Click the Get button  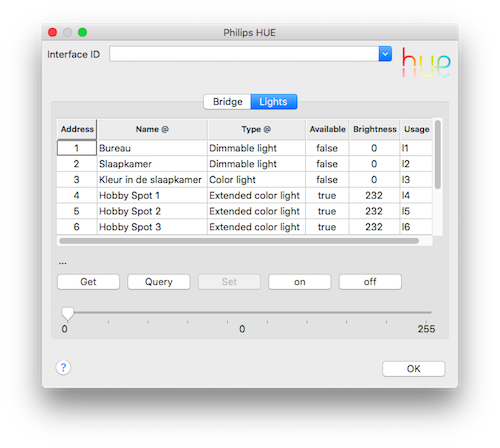pos(88,282)
